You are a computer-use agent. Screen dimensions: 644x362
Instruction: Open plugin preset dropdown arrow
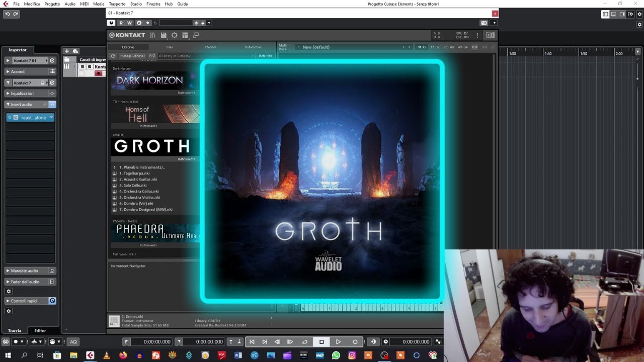coord(209,23)
